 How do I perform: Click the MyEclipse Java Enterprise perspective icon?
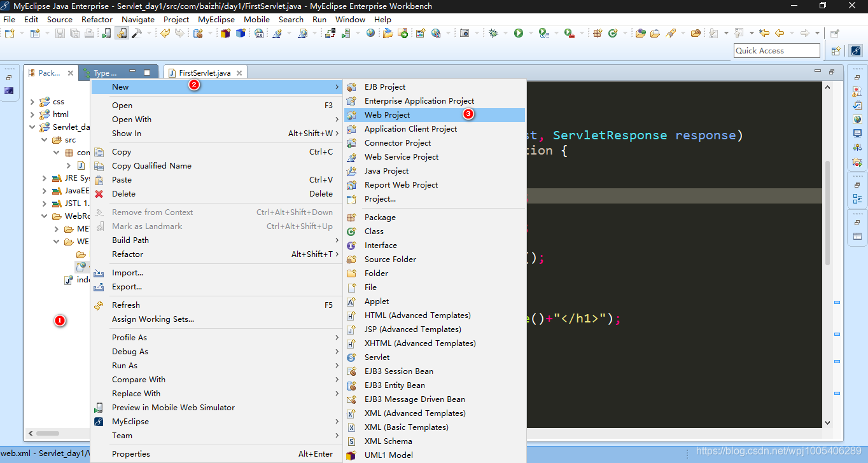pos(856,51)
